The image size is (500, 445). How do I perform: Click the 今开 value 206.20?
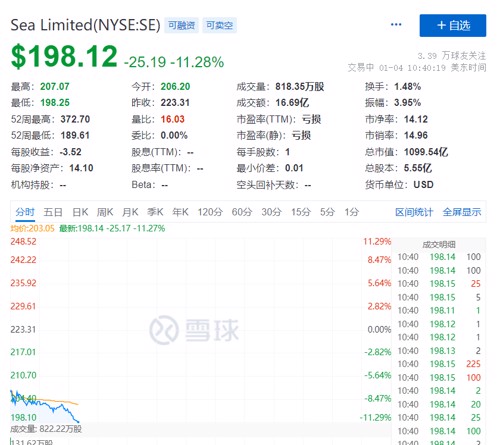pos(175,87)
